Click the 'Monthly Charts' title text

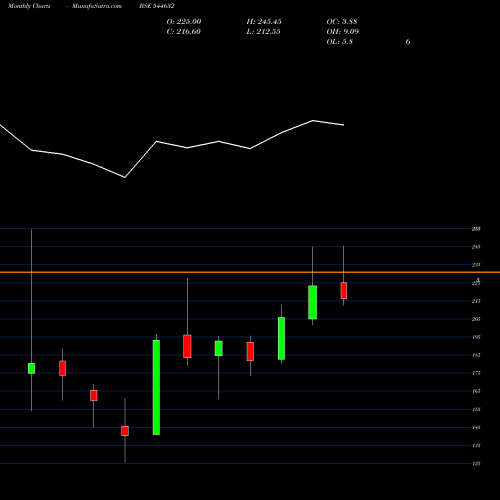point(29,6)
